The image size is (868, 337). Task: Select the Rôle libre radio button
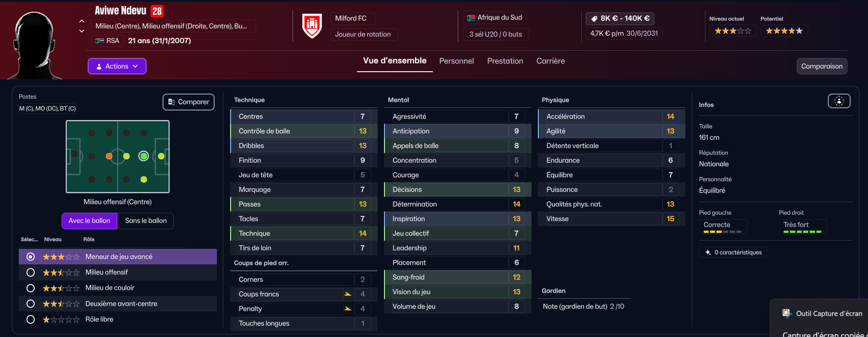point(31,320)
